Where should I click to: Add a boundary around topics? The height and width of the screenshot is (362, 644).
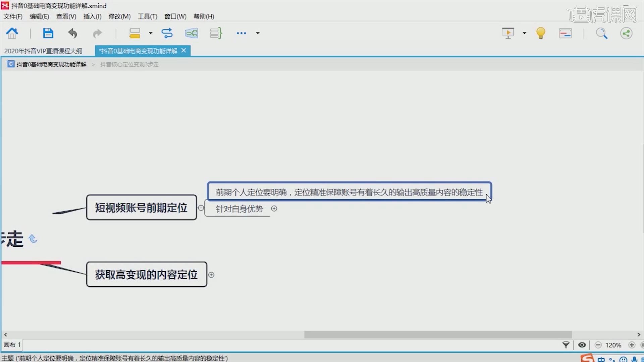click(x=192, y=33)
